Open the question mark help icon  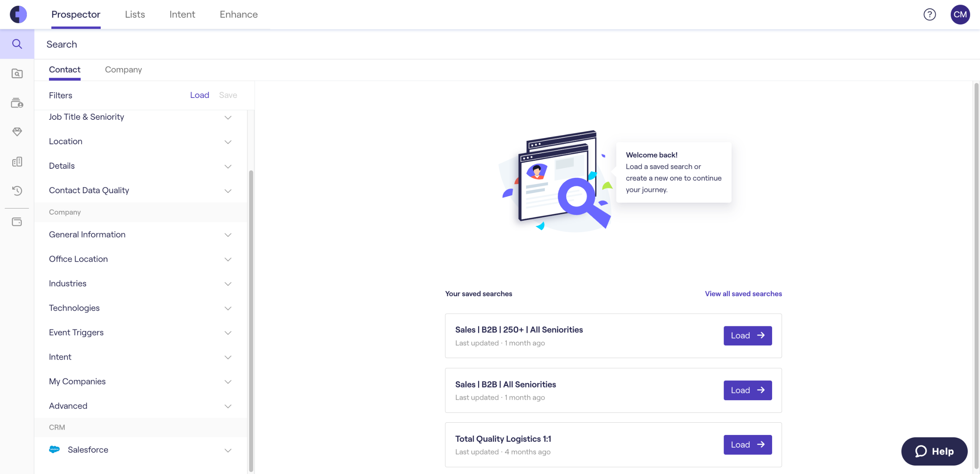click(x=929, y=15)
